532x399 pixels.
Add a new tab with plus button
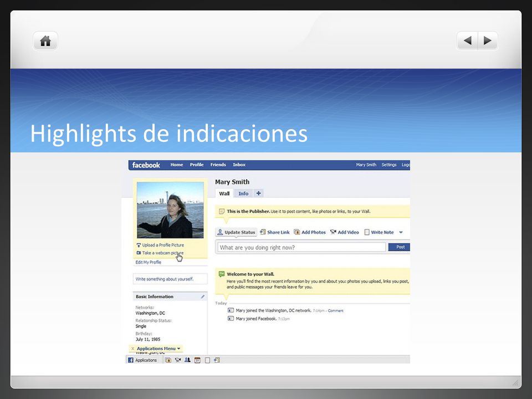259,193
